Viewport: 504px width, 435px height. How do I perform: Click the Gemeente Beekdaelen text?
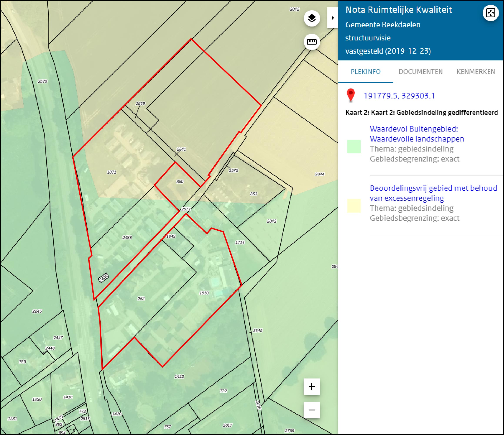click(x=383, y=25)
